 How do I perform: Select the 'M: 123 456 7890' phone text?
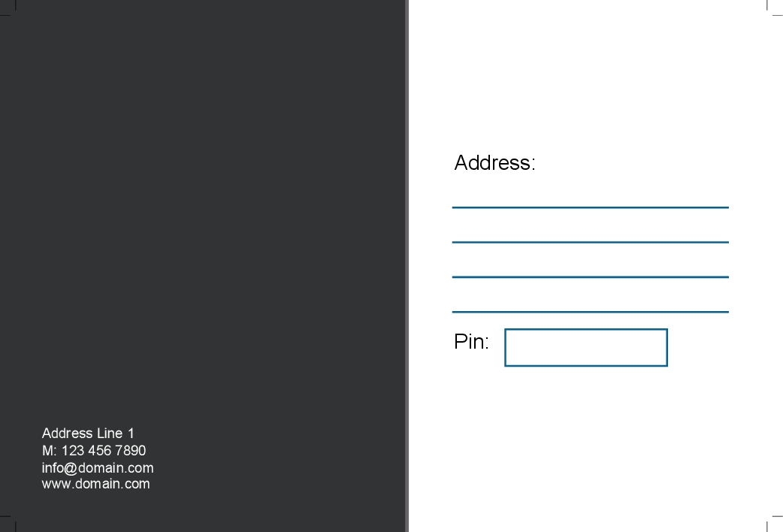94,451
